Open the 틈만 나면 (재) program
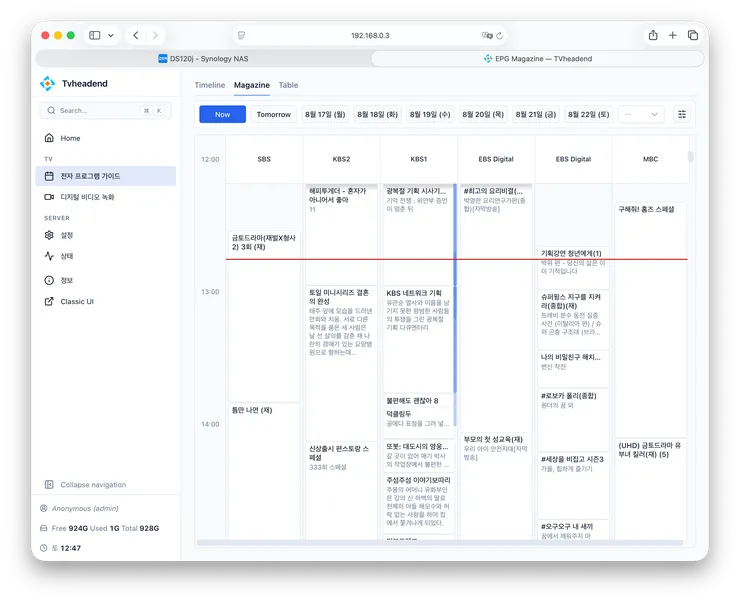Screen dimensions: 740x602 [264, 472]
